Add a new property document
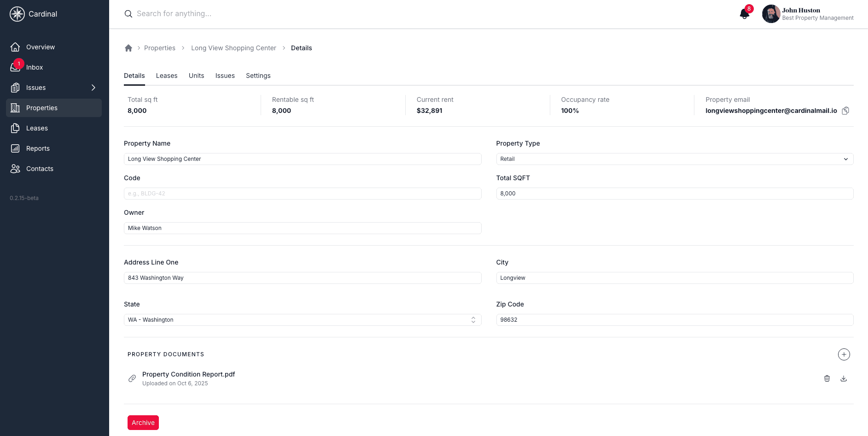The height and width of the screenshot is (436, 868). click(844, 354)
